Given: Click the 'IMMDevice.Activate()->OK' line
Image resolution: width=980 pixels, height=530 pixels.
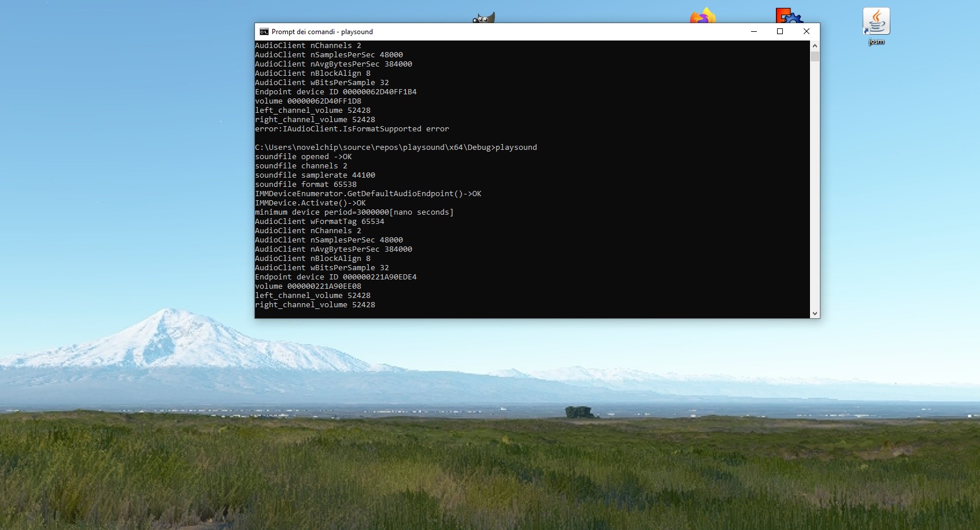Looking at the screenshot, I should 310,203.
